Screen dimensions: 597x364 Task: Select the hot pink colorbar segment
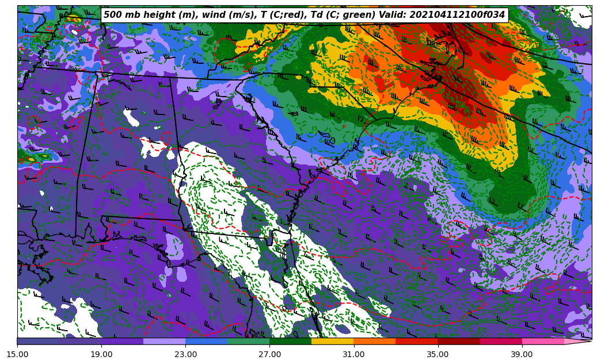click(x=543, y=341)
